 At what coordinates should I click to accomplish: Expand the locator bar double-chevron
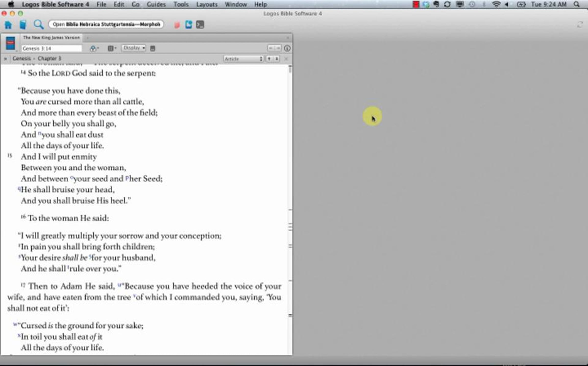click(x=5, y=59)
